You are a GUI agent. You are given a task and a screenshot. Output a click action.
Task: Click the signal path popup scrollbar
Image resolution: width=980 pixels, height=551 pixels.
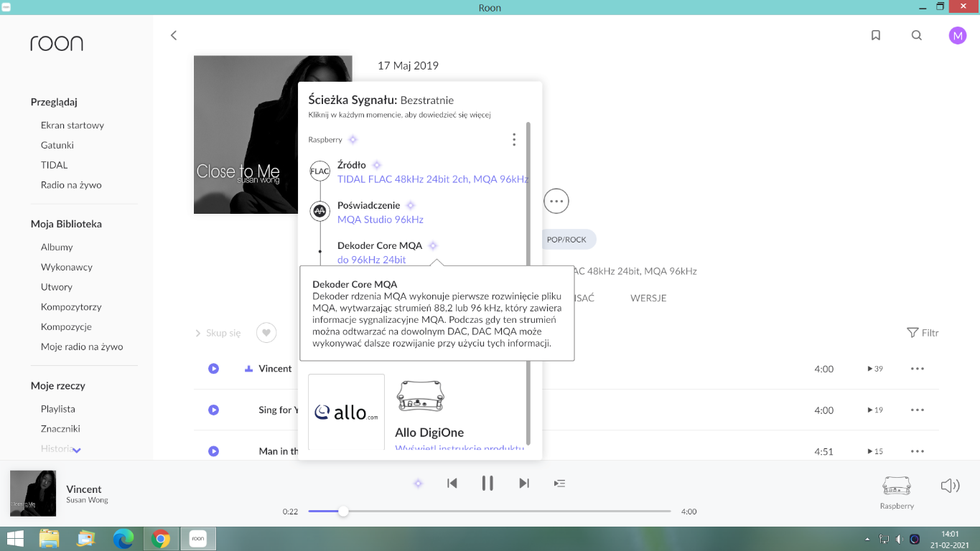point(528,283)
